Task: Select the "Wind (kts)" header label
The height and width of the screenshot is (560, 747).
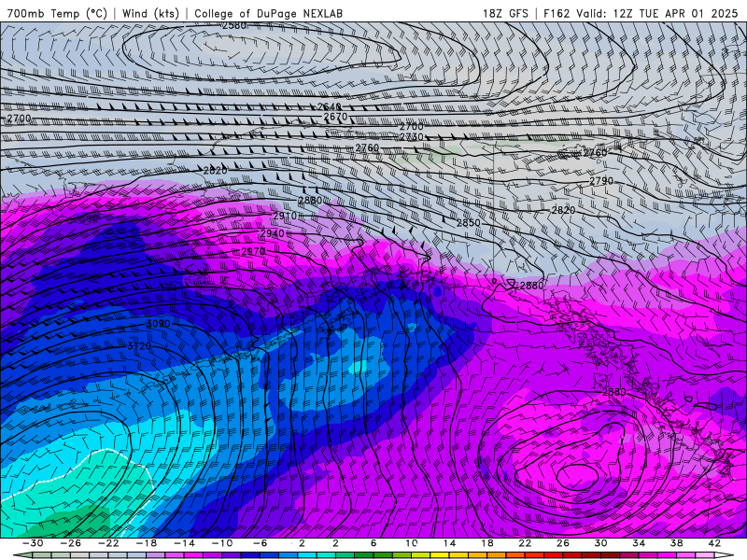Action: 150,13
